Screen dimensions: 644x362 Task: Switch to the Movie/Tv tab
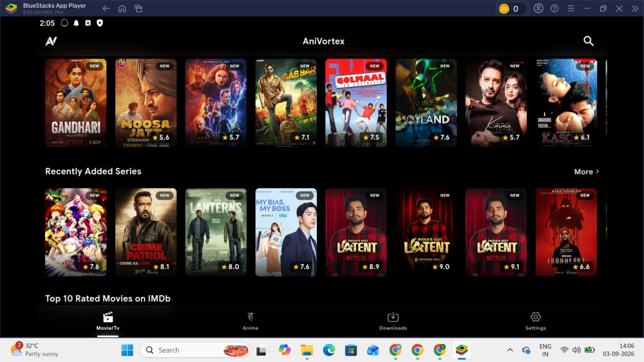point(108,321)
